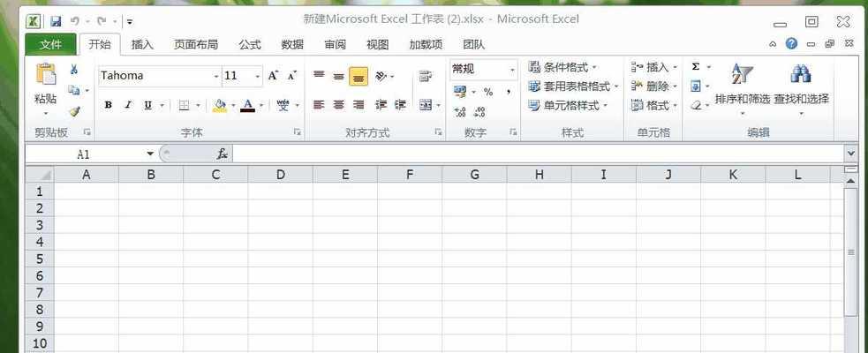
Task: Open 查找和选择 find and select
Action: tap(801, 90)
